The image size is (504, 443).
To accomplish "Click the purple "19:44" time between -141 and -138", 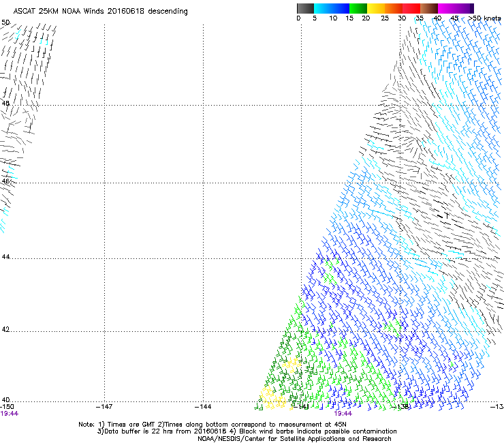I will coord(343,414).
